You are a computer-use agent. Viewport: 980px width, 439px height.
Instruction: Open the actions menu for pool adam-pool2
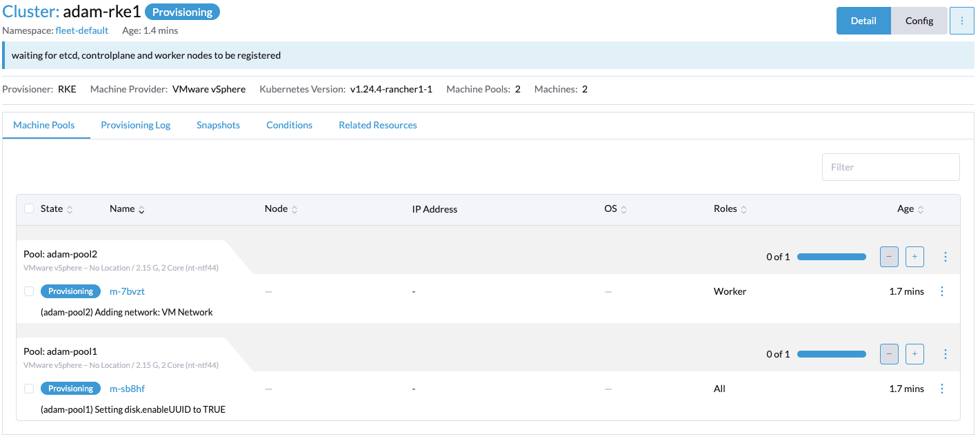(x=945, y=256)
